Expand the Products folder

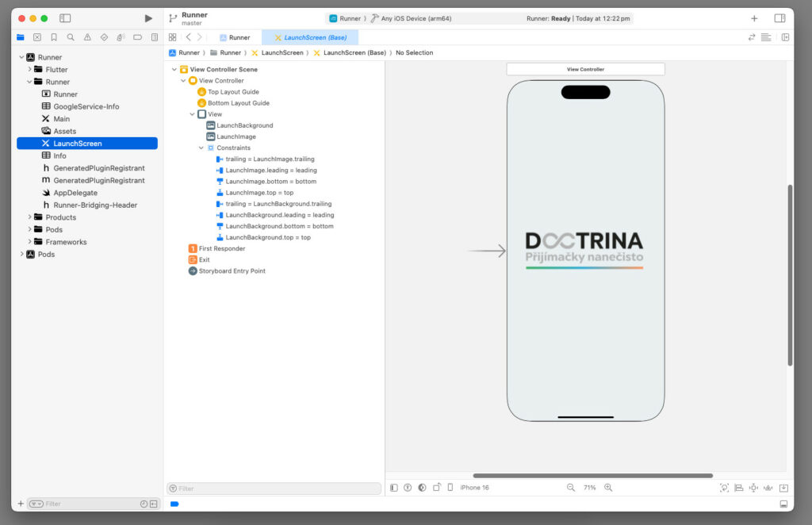pyautogui.click(x=29, y=217)
